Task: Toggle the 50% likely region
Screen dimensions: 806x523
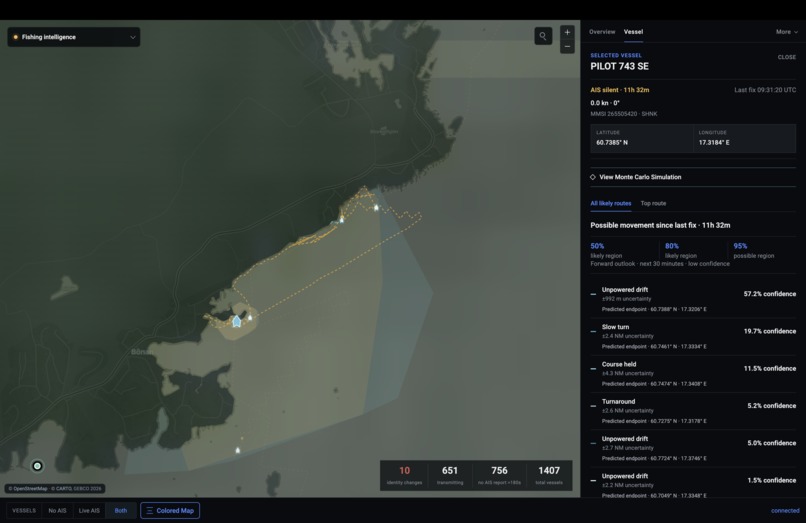Action: (607, 250)
